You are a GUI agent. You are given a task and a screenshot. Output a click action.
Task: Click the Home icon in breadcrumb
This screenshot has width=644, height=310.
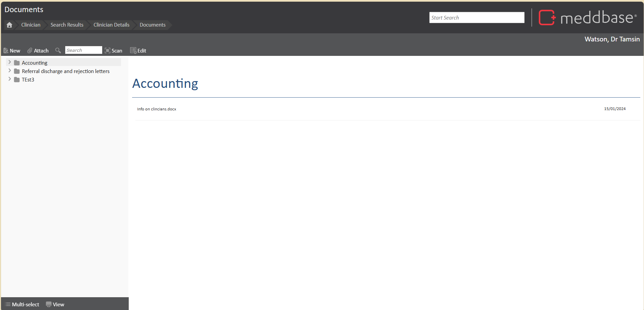[x=9, y=25]
